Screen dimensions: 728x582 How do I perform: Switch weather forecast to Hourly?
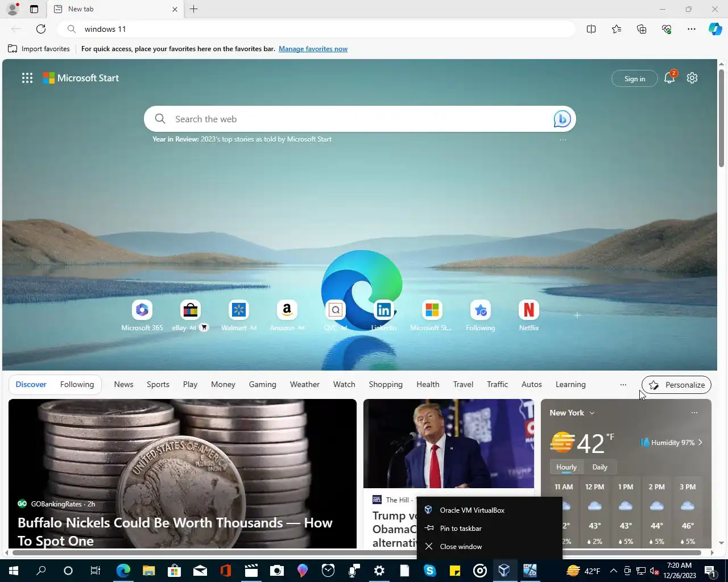tap(566, 467)
